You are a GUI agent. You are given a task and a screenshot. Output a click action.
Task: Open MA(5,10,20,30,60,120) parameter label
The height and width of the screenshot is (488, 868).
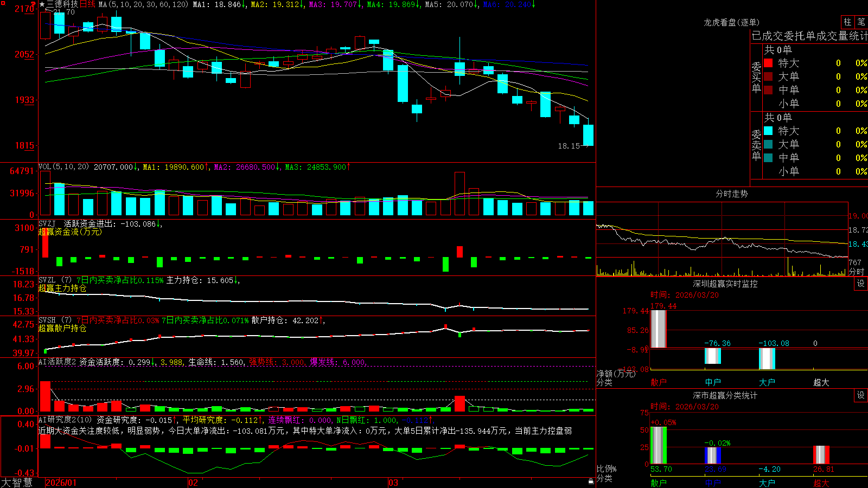[x=144, y=4]
